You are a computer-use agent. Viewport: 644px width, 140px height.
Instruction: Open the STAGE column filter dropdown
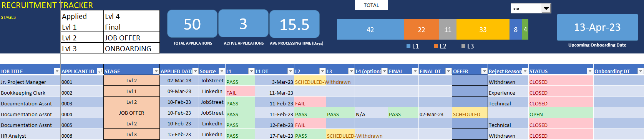pyautogui.click(x=156, y=71)
